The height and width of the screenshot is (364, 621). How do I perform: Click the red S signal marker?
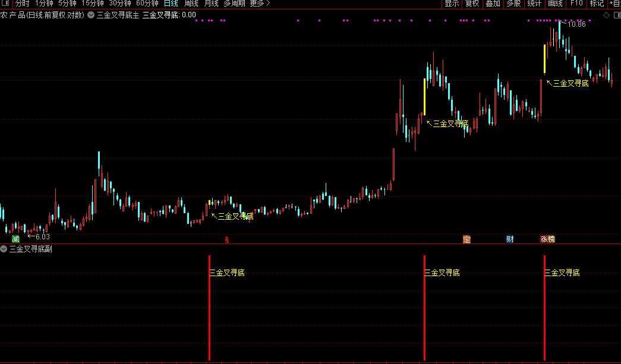click(x=227, y=239)
